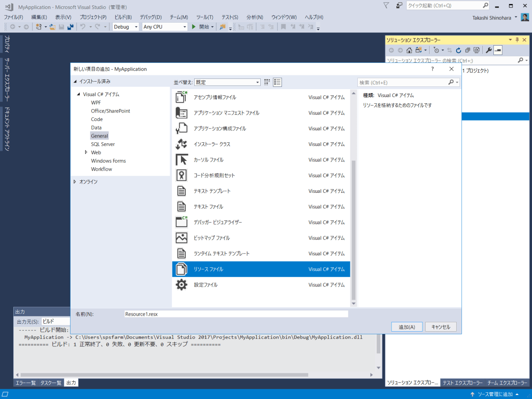
Task: Click the Save All toolbar icon
Action: 70,27
